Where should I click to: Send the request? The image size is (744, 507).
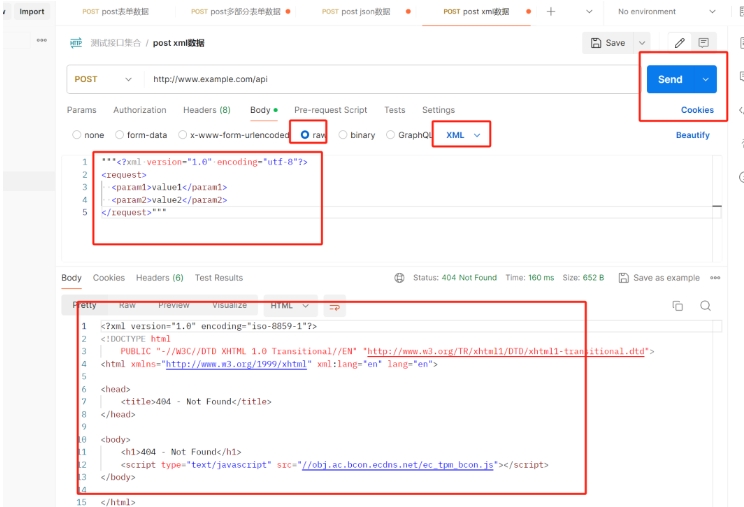670,79
